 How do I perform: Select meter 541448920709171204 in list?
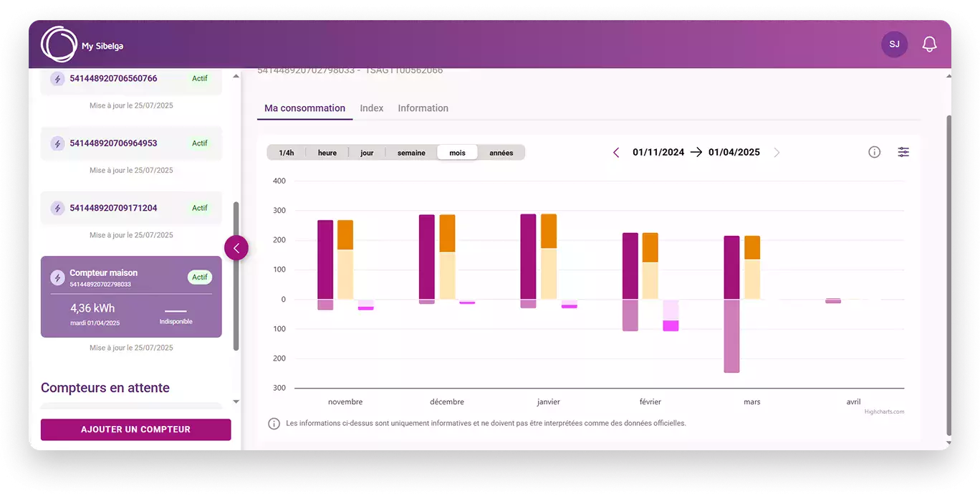(113, 208)
